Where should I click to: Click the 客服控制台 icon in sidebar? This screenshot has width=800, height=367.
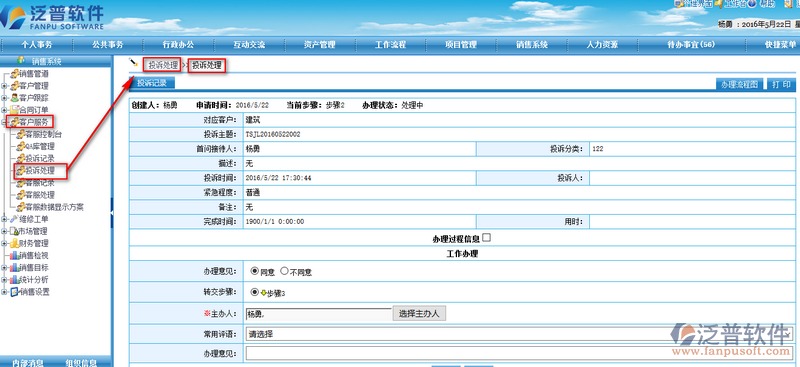tap(20, 134)
